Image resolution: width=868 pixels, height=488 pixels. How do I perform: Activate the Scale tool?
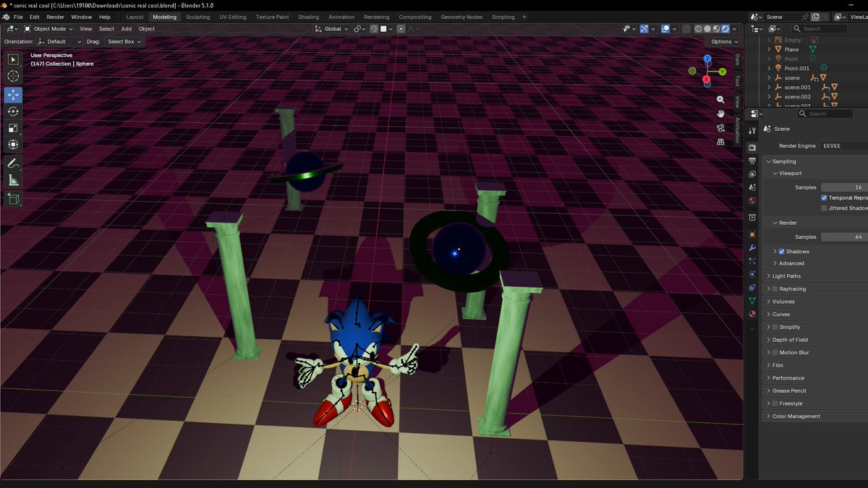[13, 128]
